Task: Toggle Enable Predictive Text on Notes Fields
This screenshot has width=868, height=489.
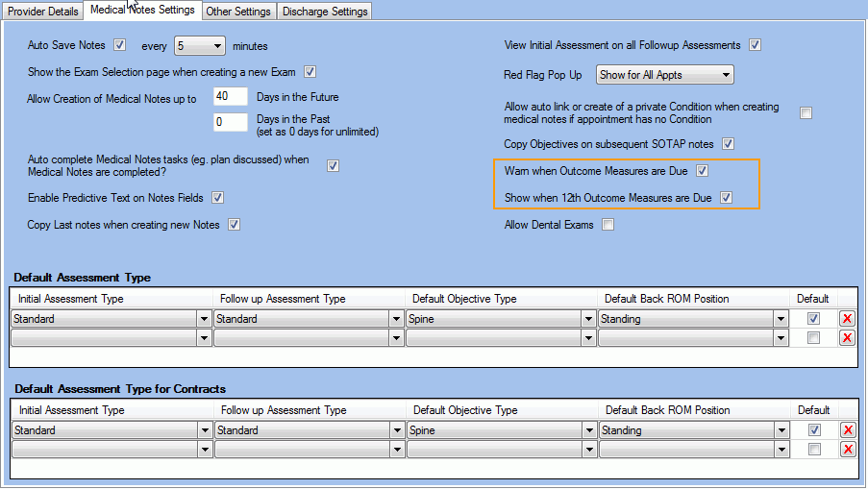Action: pyautogui.click(x=217, y=198)
